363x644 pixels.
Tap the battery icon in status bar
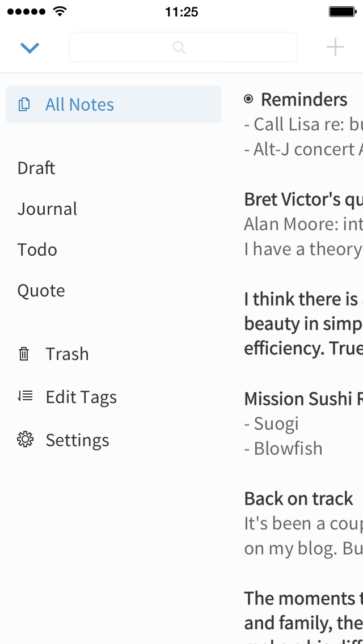tap(343, 11)
